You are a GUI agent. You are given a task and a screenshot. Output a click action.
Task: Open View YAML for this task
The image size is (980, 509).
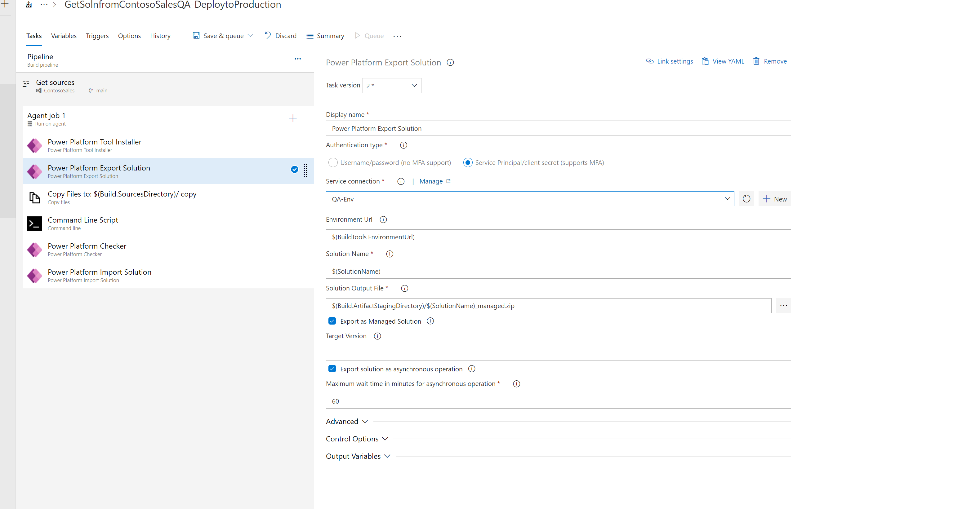[723, 61]
